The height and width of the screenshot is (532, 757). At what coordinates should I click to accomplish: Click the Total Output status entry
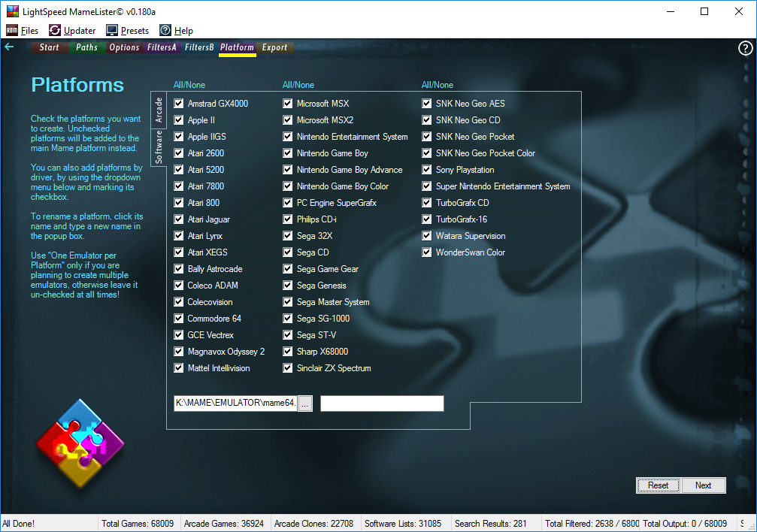pos(685,524)
